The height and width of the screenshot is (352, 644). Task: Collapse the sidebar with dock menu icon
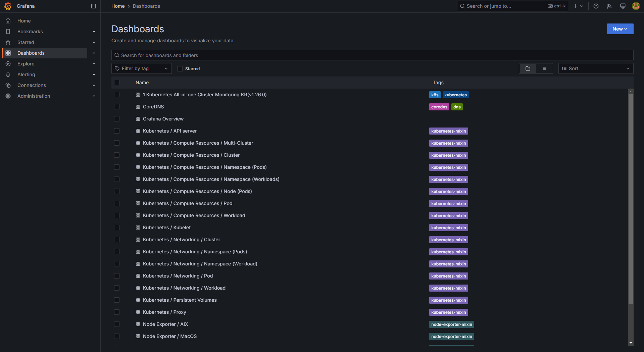tap(94, 6)
